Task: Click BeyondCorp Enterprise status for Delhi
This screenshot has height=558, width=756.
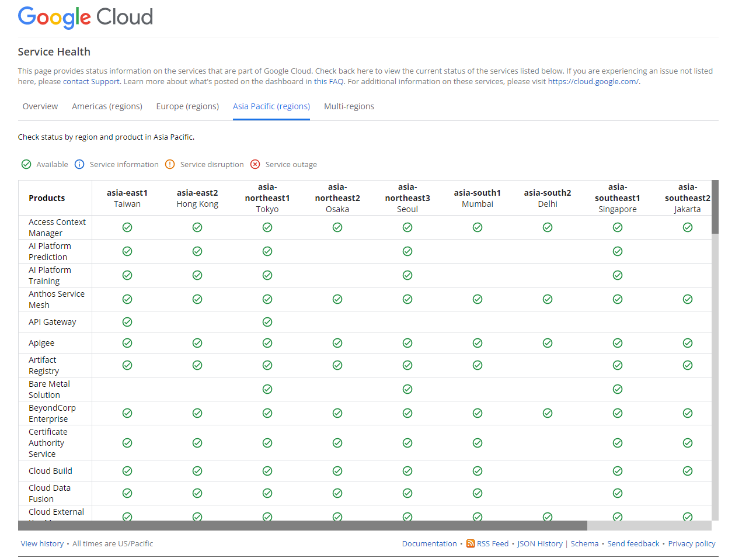Action: 548,413
